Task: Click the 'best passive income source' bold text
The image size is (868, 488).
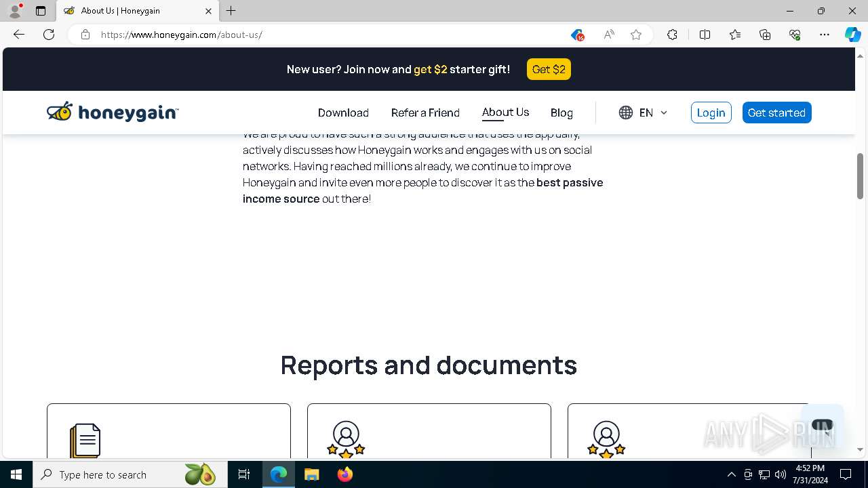Action: pos(423,190)
